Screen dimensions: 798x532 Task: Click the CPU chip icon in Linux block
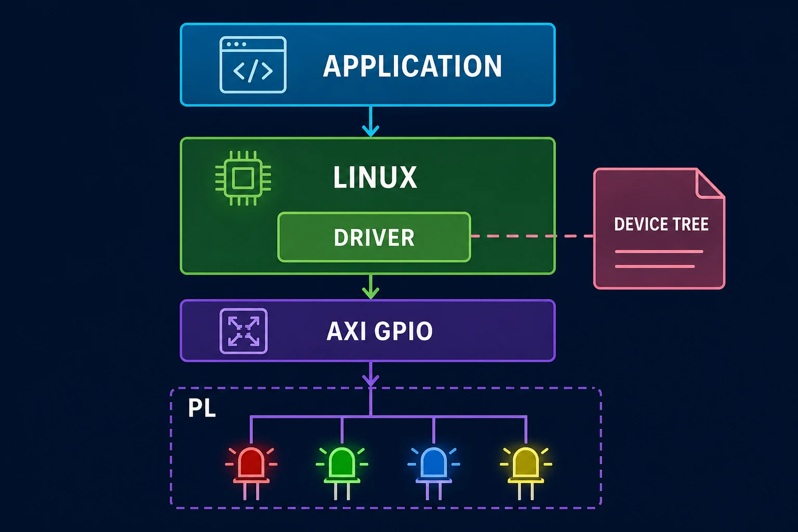(x=243, y=178)
